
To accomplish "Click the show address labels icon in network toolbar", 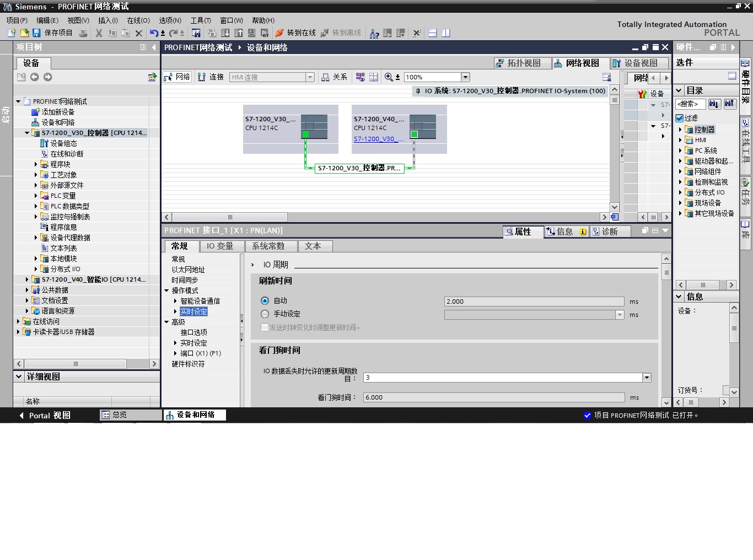I will click(x=361, y=77).
